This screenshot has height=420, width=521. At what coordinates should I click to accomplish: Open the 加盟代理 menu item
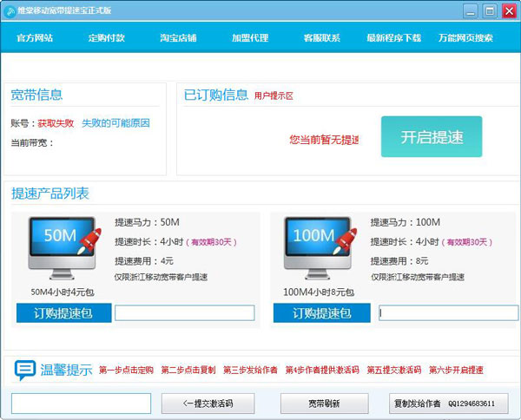(250, 38)
